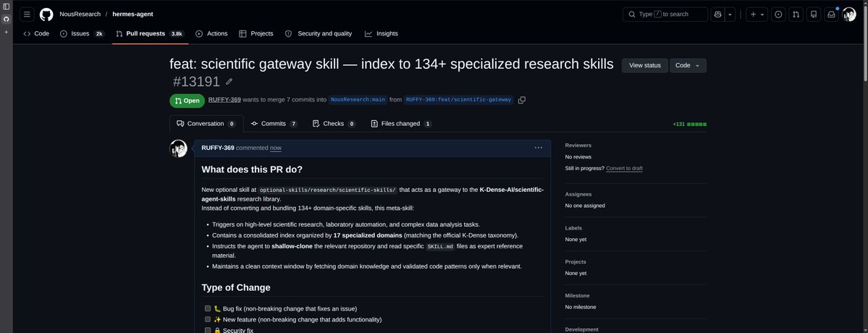Click RUFFY-369 author name in comment header

click(218, 148)
